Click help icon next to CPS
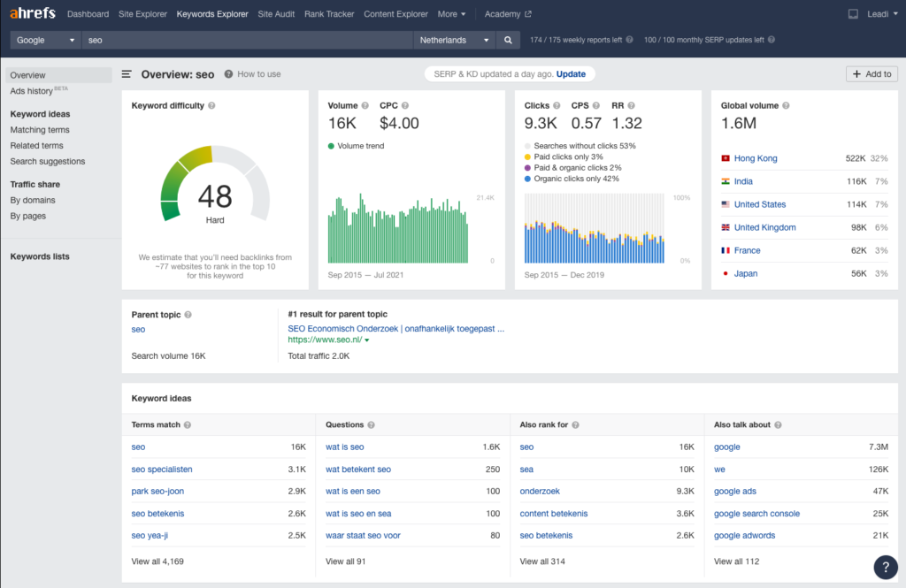The image size is (906, 588). tap(596, 106)
